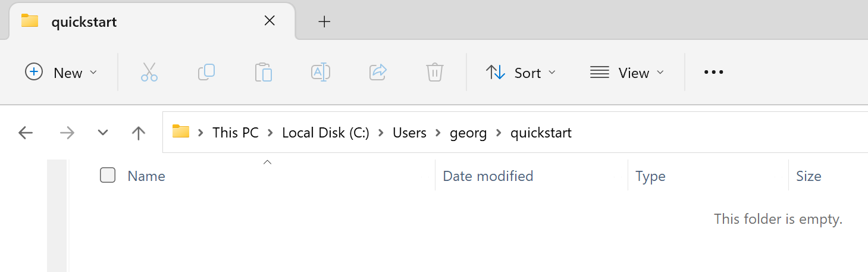Go back with the left arrow
The image size is (868, 272).
(x=26, y=133)
